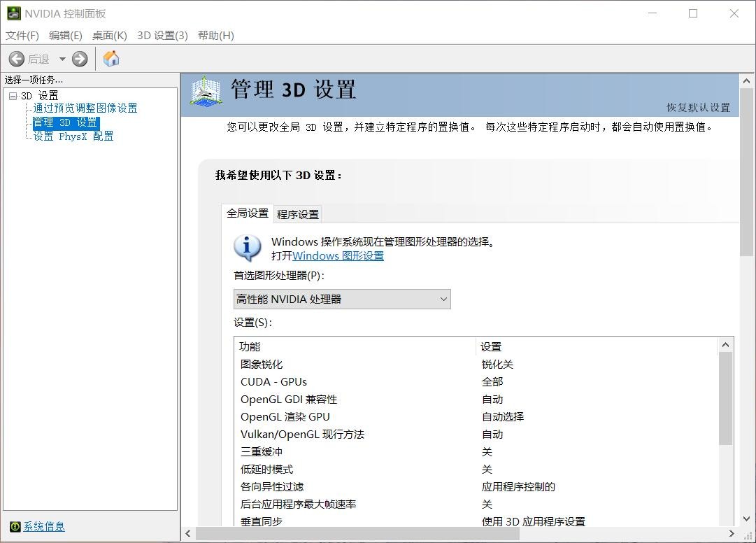Close the NVIDIA 控制面板 window
756x543 pixels.
coord(734,13)
